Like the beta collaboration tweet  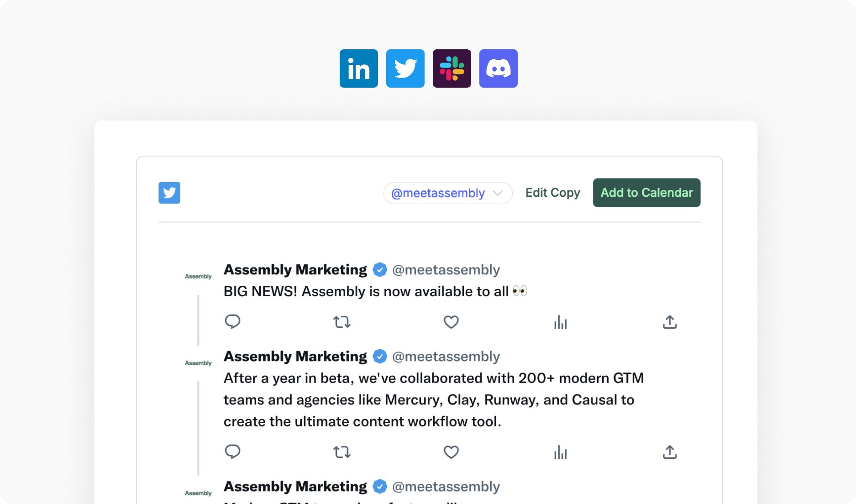pos(451,452)
